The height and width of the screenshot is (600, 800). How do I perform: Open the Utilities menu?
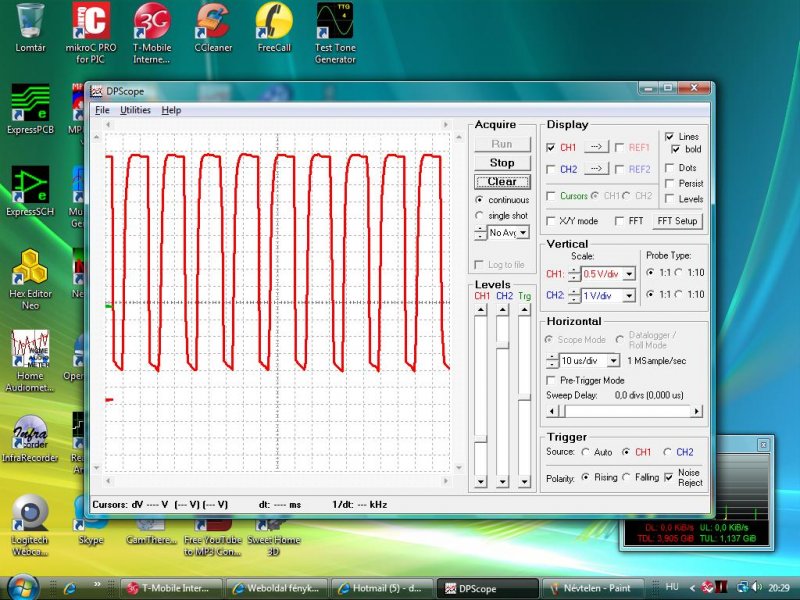[x=135, y=110]
